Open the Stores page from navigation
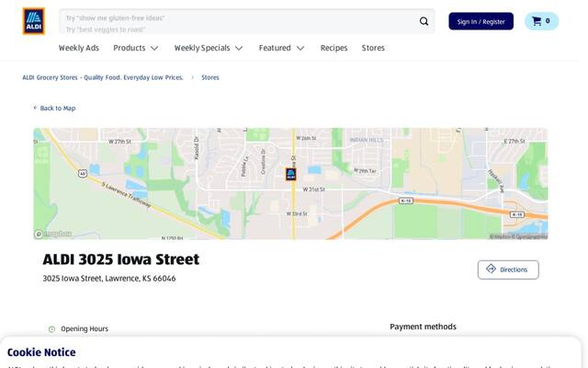The width and height of the screenshot is (588, 368). [373, 48]
